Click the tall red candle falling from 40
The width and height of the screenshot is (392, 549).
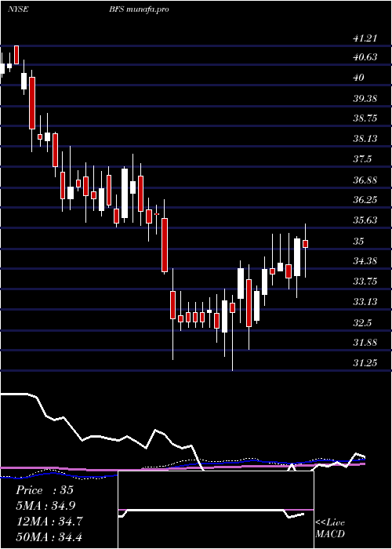[x=32, y=103]
